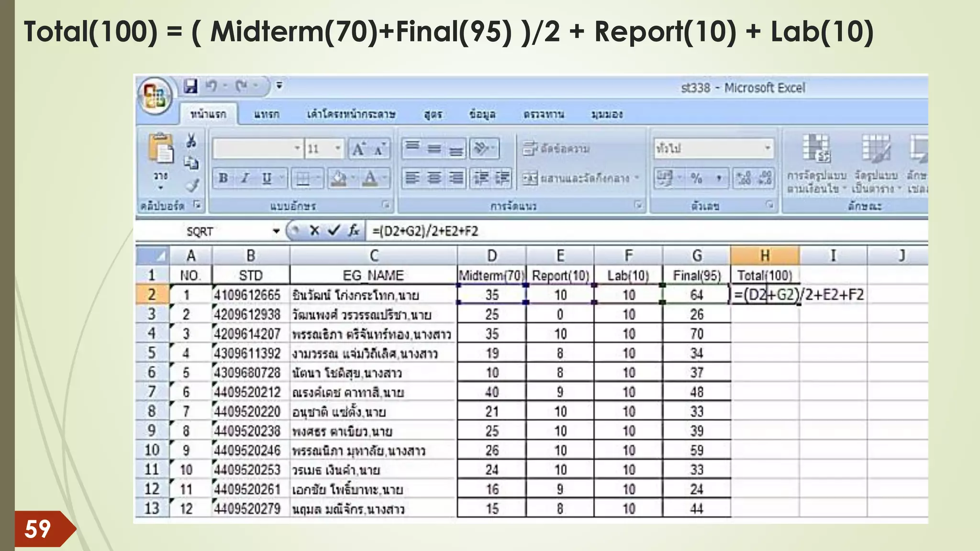This screenshot has height=551, width=980.
Task: Align cell contents to the vertical middle
Action: point(434,148)
